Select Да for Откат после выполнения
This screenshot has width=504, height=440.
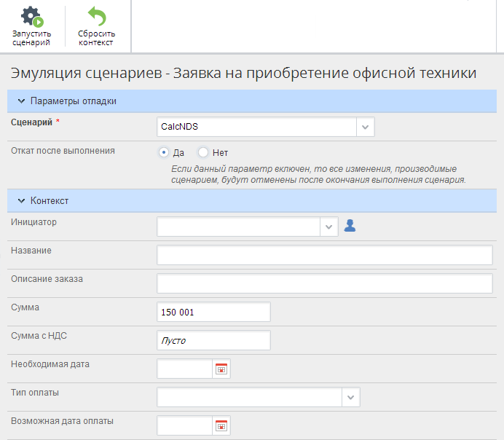click(x=164, y=152)
